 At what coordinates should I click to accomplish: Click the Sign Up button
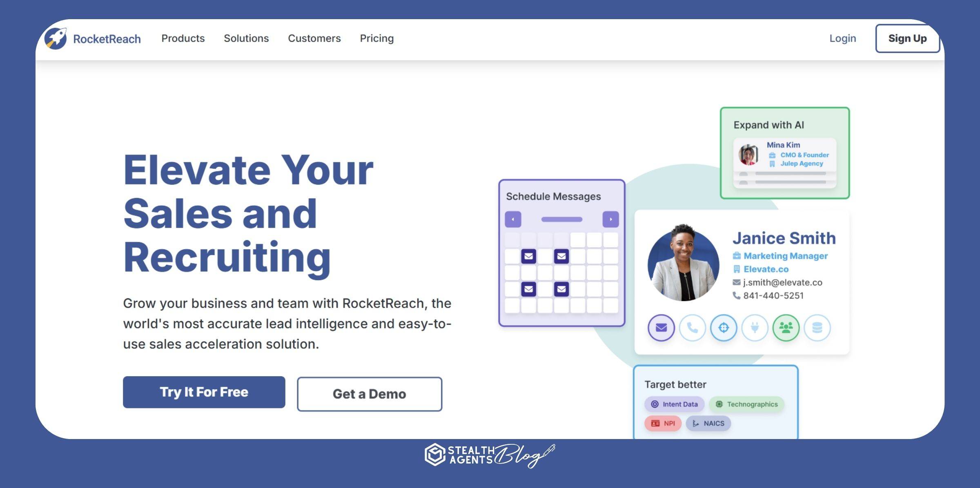tap(907, 38)
